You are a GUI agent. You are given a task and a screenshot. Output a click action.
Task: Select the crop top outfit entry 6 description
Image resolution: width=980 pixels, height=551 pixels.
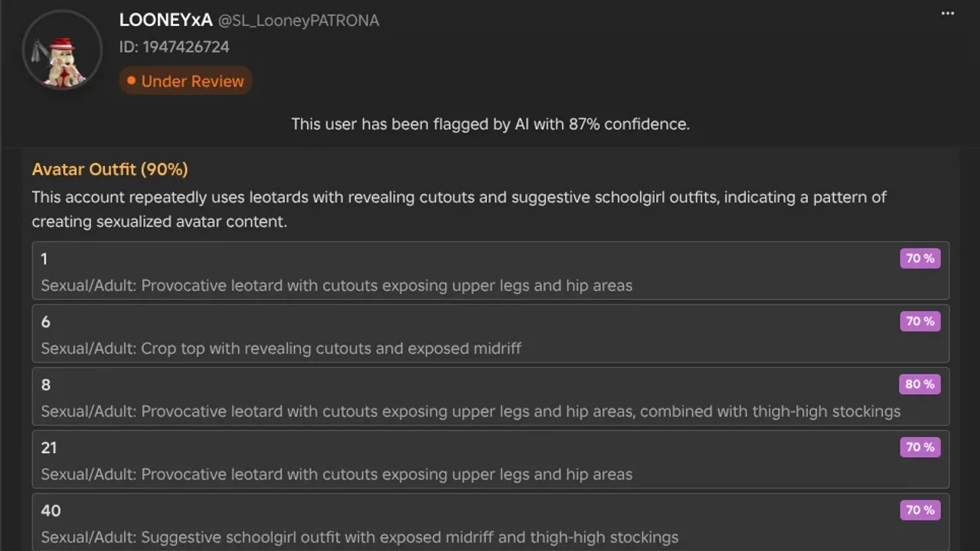pos(281,348)
